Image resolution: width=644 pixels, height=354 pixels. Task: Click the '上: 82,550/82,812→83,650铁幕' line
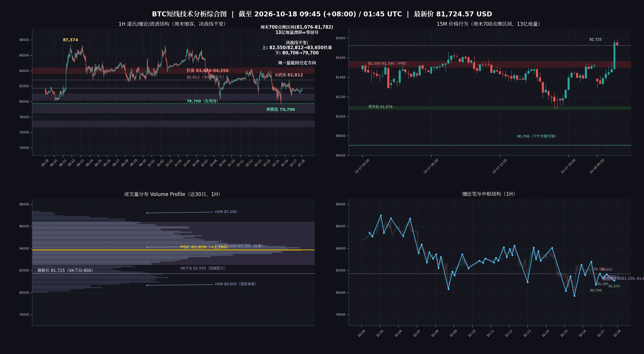click(297, 48)
